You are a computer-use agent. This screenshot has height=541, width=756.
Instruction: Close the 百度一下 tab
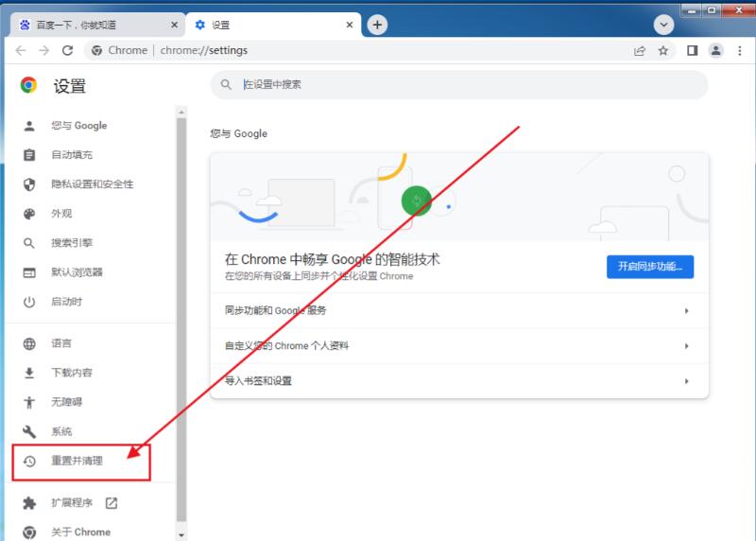174,26
